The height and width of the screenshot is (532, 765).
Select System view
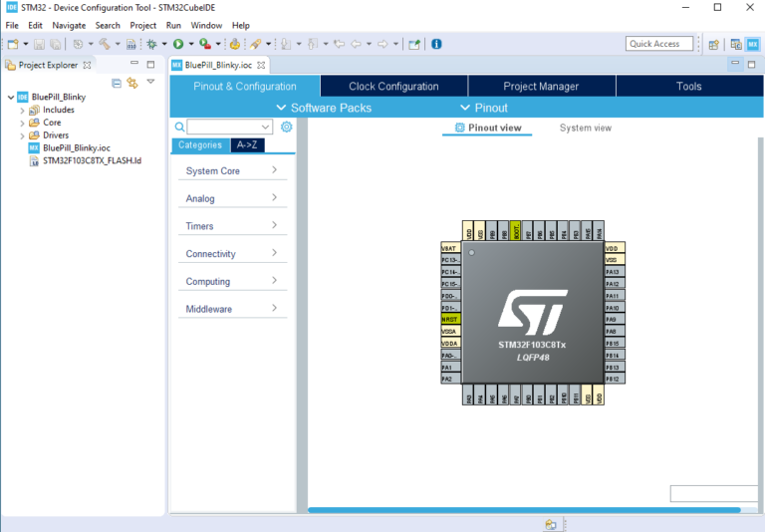(586, 128)
